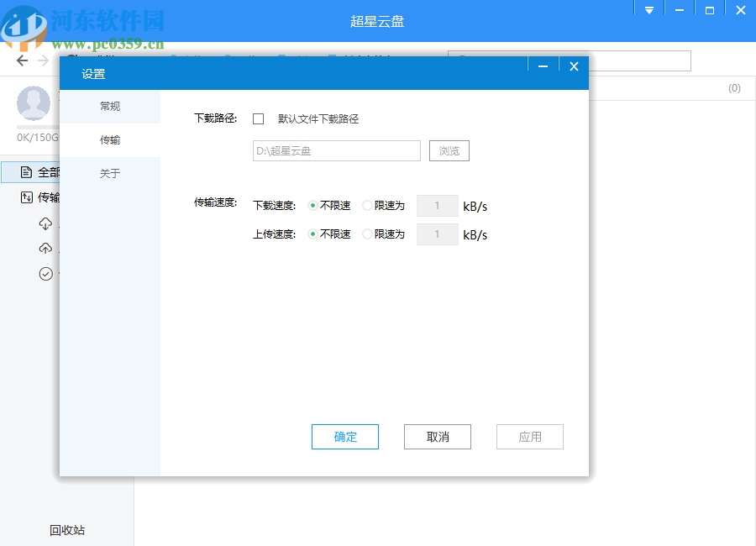Open the main window dropdown menu triangle
The height and width of the screenshot is (546, 756).
(649, 11)
